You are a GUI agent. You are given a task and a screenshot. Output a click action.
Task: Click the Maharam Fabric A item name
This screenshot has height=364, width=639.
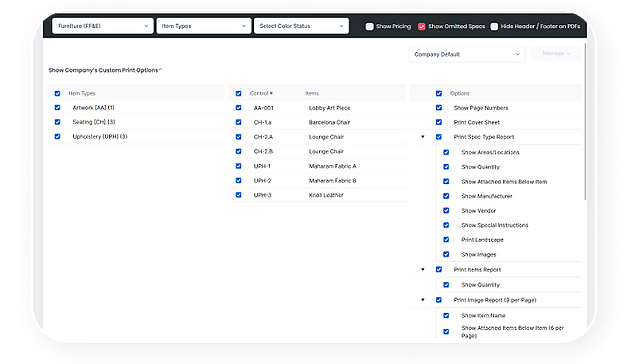(333, 166)
